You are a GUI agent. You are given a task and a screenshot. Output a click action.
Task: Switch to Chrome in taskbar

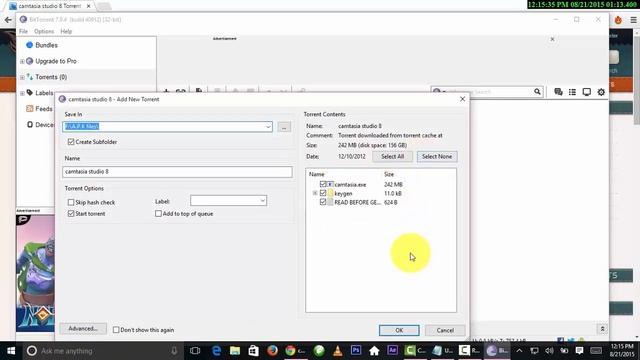295,351
